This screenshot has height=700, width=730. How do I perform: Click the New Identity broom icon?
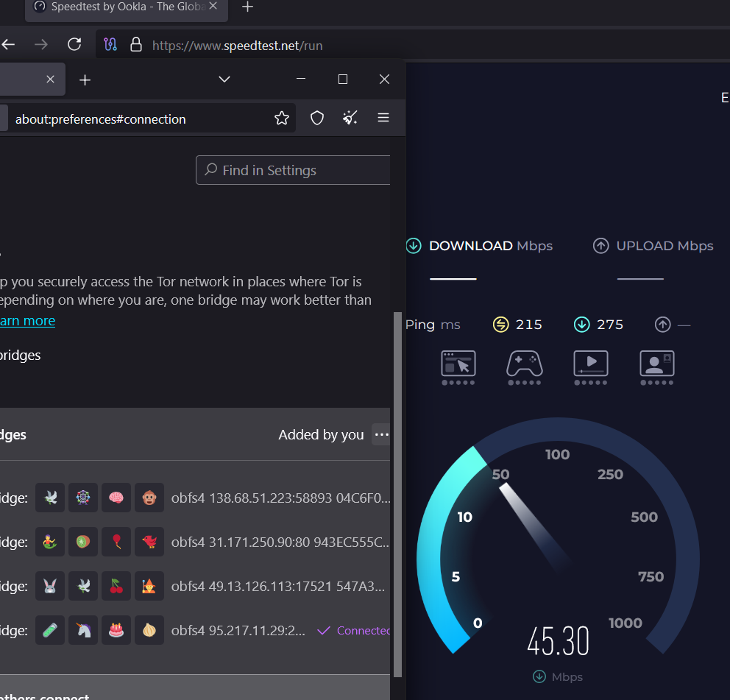pyautogui.click(x=350, y=118)
